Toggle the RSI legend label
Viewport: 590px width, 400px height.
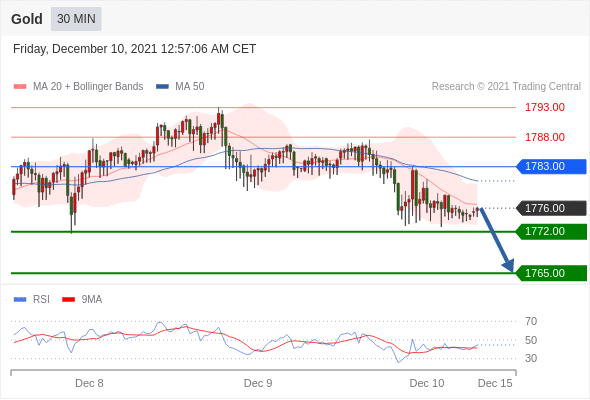tap(41, 300)
